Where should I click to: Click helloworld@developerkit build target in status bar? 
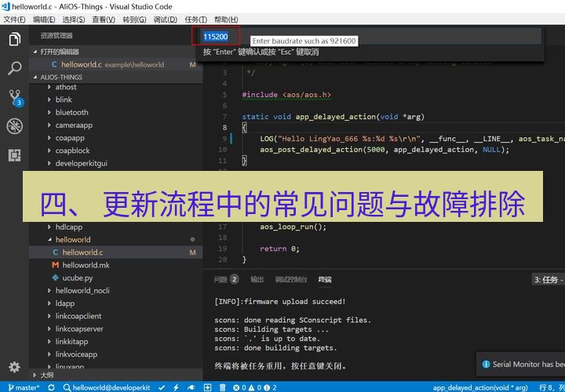[107, 387]
